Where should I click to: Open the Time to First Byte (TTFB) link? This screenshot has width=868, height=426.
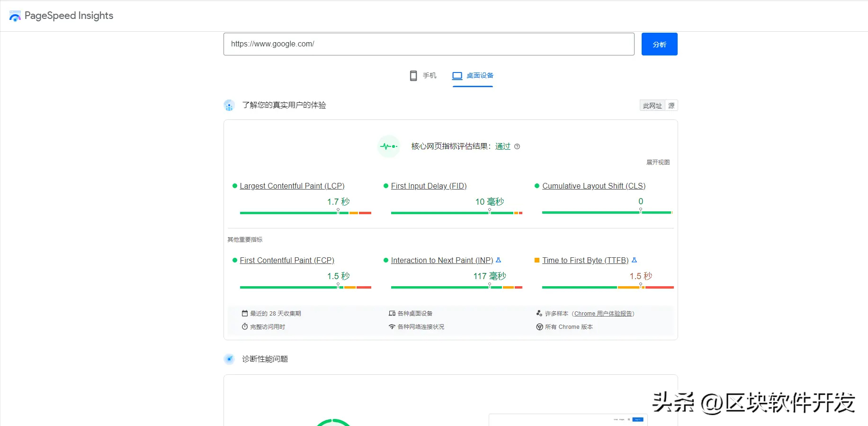coord(585,261)
